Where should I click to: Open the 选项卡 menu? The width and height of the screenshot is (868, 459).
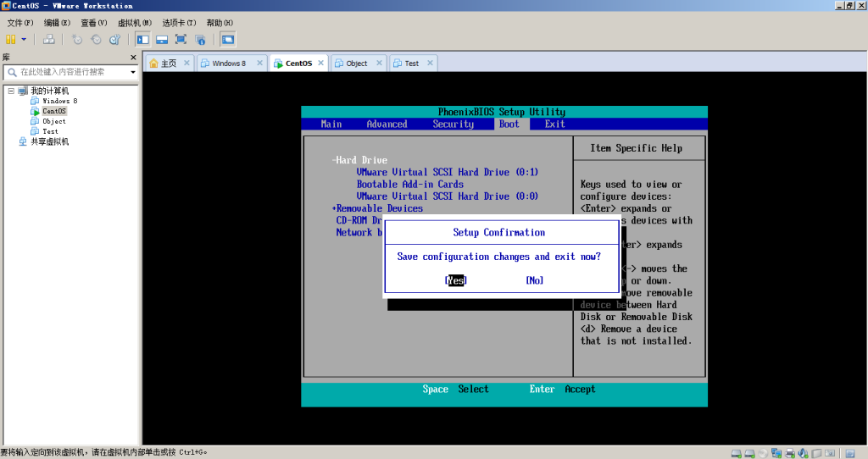(179, 23)
